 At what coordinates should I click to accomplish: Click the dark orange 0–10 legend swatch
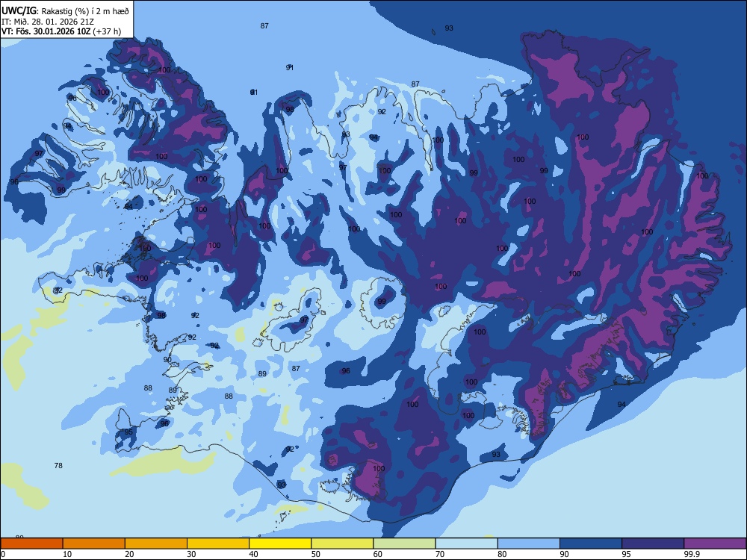point(31,544)
